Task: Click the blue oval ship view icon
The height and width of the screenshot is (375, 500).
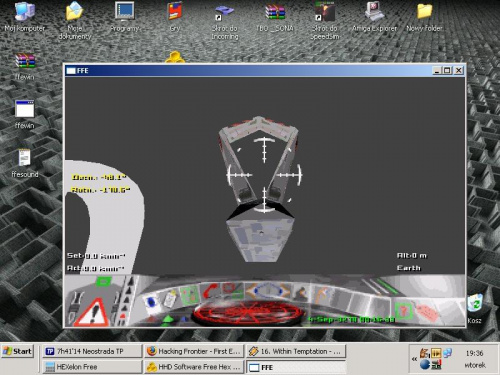Action: click(x=268, y=290)
